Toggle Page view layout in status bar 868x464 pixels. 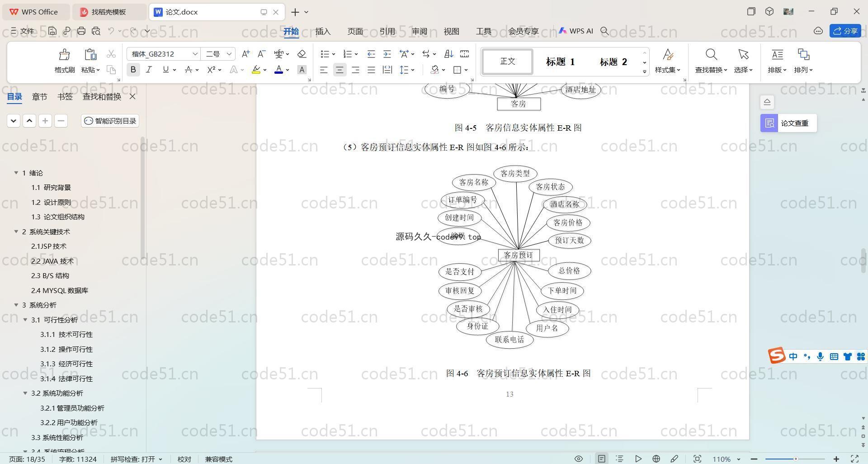pyautogui.click(x=601, y=459)
